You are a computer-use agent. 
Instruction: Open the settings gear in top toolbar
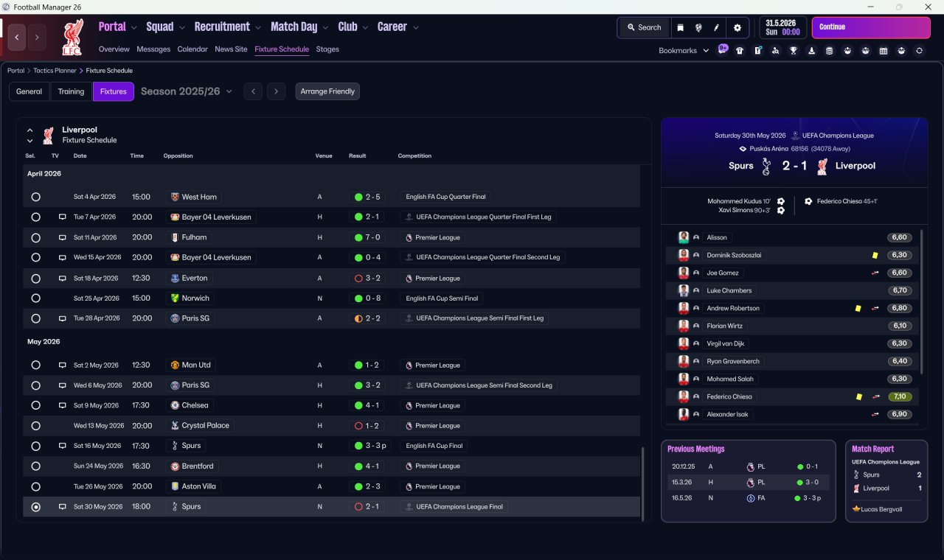point(737,27)
